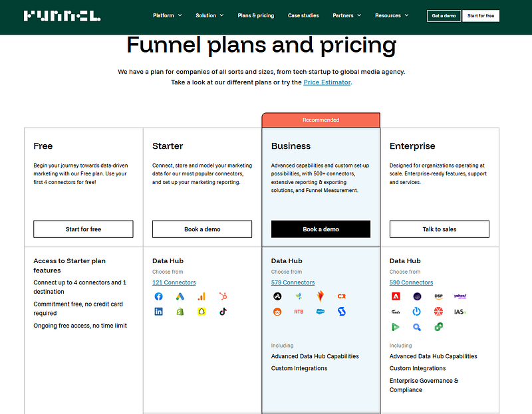The height and width of the screenshot is (414, 532).
Task: Click the green play-triangle connector icon
Action: (396, 327)
